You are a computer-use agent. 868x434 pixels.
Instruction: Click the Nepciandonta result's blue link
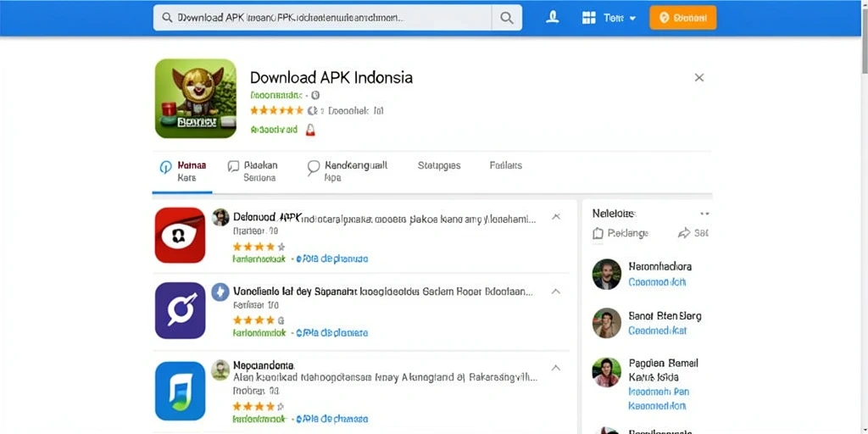click(x=331, y=419)
